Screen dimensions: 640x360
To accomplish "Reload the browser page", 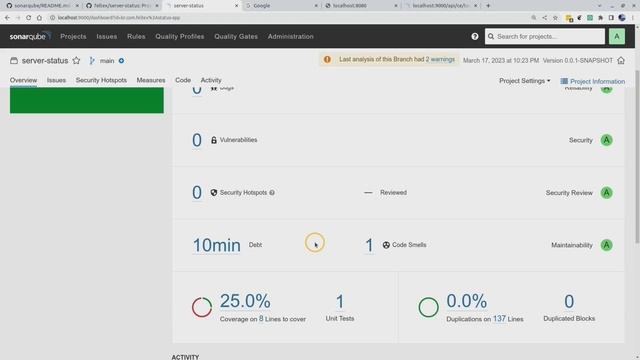I will point(28,18).
